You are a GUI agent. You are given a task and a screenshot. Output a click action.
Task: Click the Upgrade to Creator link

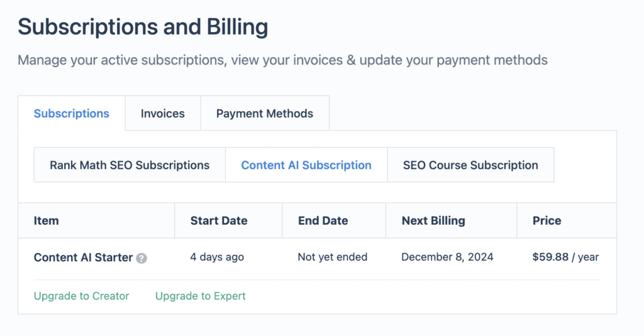pyautogui.click(x=81, y=296)
